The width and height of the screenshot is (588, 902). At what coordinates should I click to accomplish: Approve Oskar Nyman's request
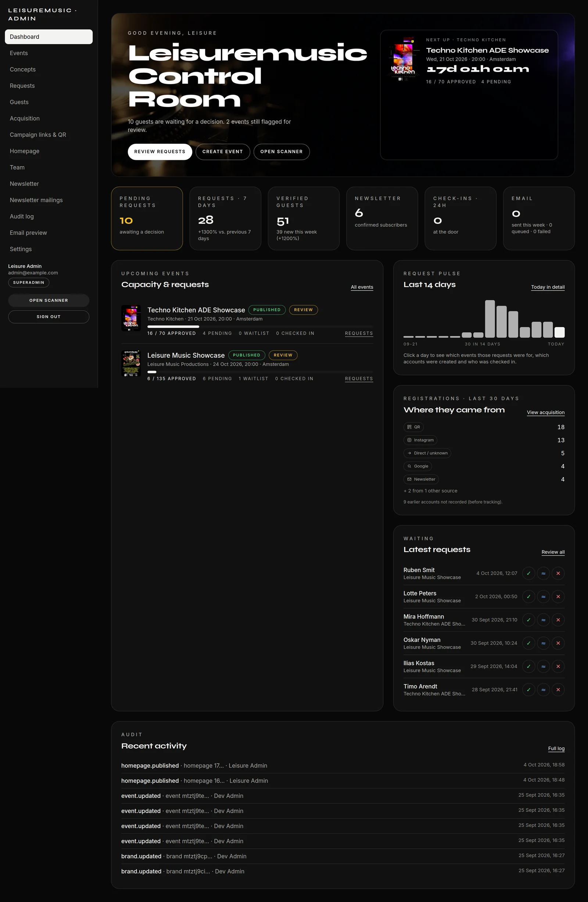coord(528,643)
